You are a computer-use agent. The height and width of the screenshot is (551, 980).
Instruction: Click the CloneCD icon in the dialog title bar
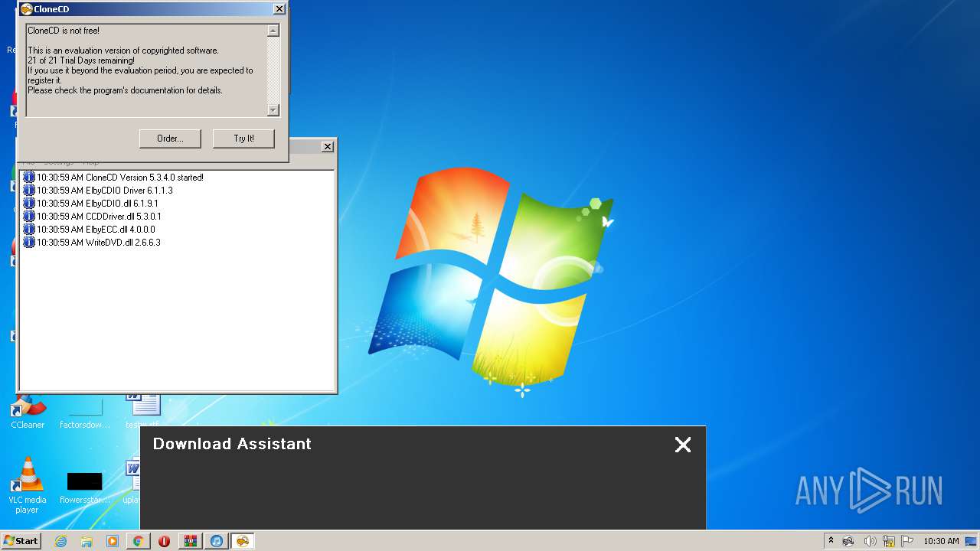[x=27, y=9]
